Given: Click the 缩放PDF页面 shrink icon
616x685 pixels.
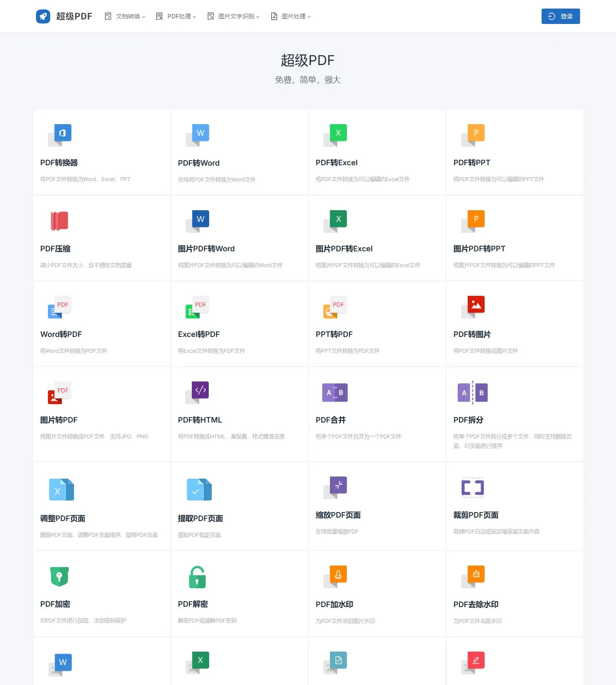Looking at the screenshot, I should point(335,488).
